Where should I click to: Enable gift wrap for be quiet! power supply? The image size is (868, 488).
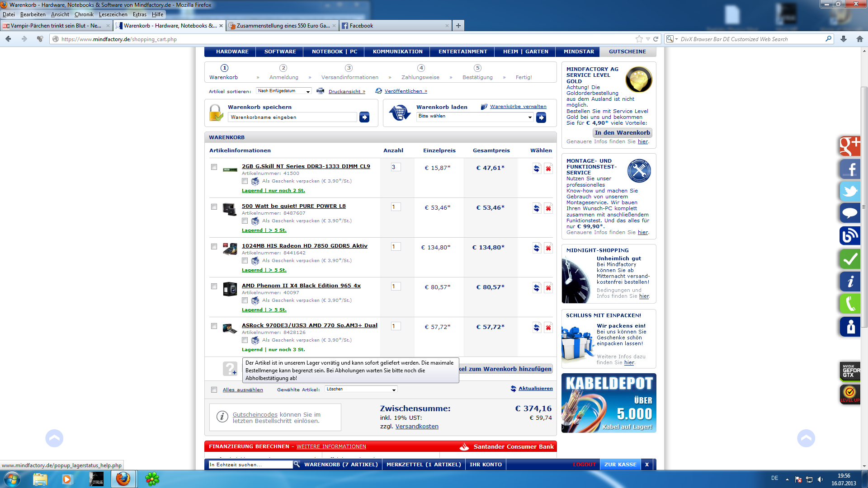245,221
